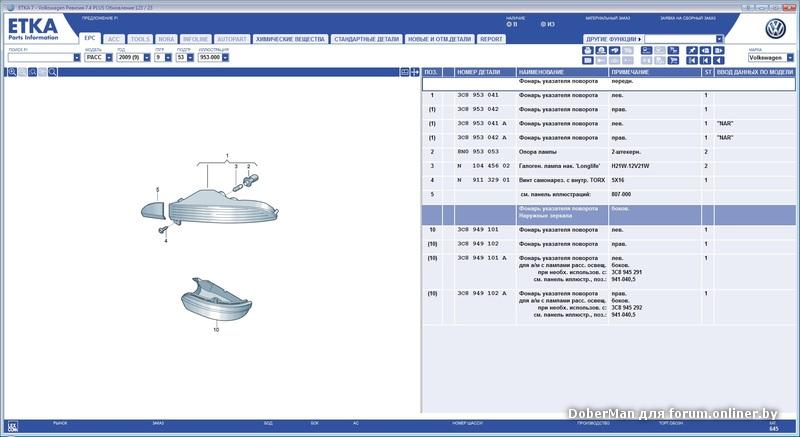This screenshot has height=437, width=800.
Task: Click the four-arrow expand icon above the diagram
Action: (415, 72)
